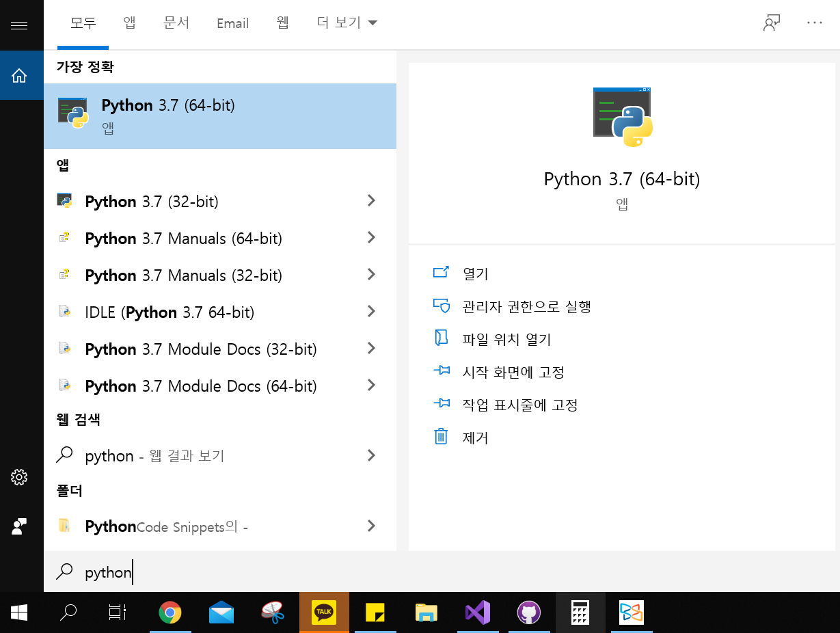The height and width of the screenshot is (633, 840).
Task: Open File Explorer from the taskbar
Action: [426, 612]
